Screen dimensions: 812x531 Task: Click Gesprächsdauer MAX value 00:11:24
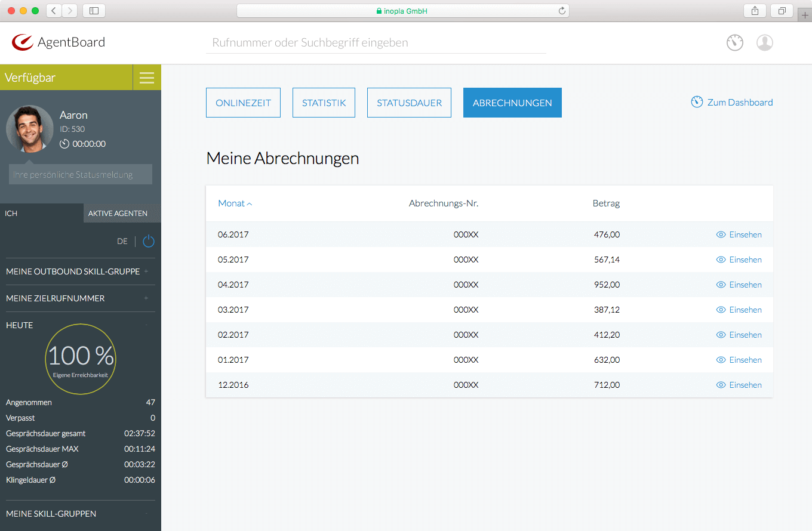coord(140,449)
